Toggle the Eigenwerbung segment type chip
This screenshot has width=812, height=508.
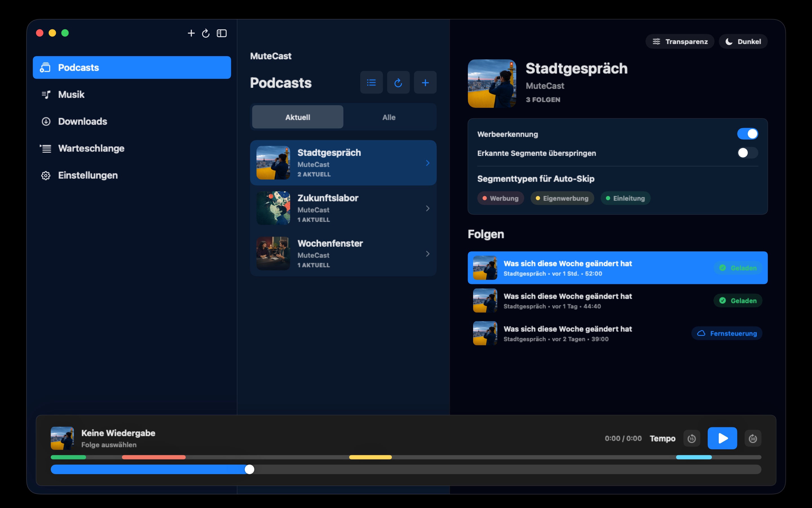click(x=562, y=198)
